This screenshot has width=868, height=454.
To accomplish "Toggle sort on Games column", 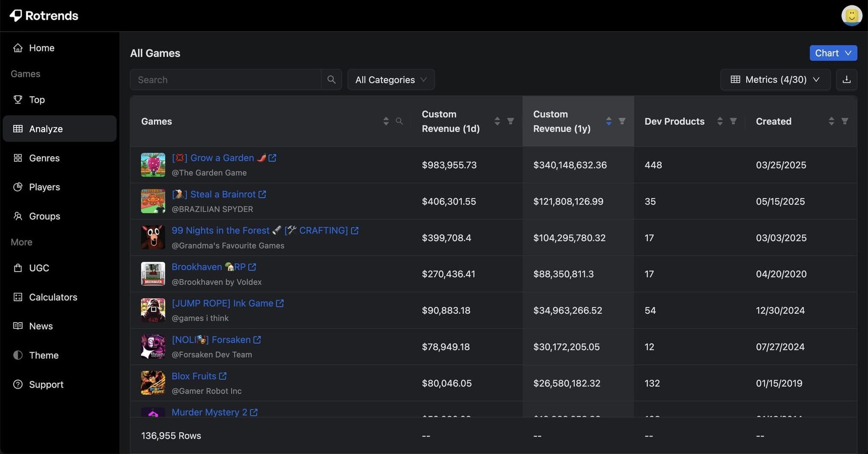I will [386, 121].
